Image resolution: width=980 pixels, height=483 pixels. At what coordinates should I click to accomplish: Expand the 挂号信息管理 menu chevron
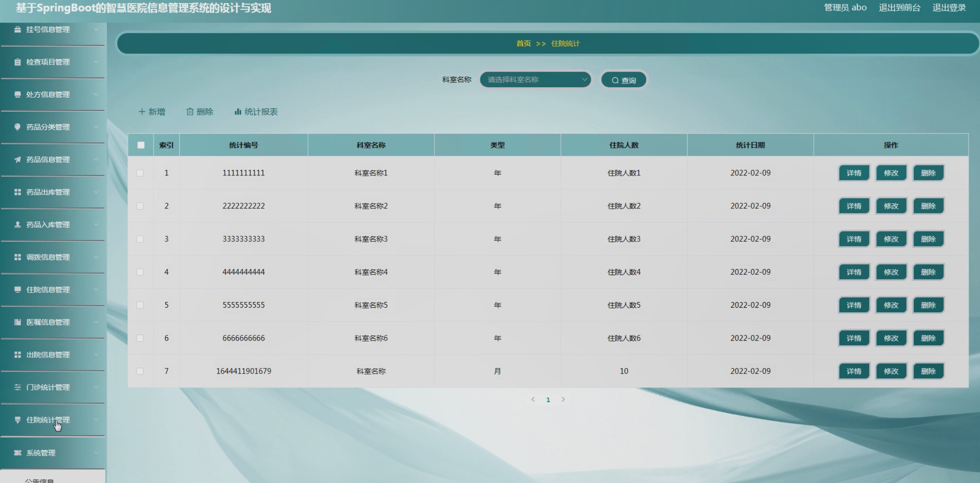pos(96,29)
